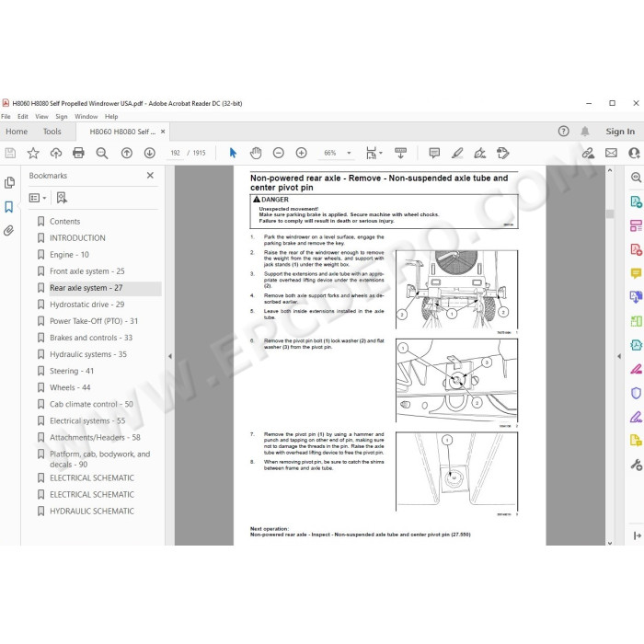Select Rear axle system - 27 bookmark
Image resolution: width=644 pixels, height=644 pixels.
tap(86, 288)
